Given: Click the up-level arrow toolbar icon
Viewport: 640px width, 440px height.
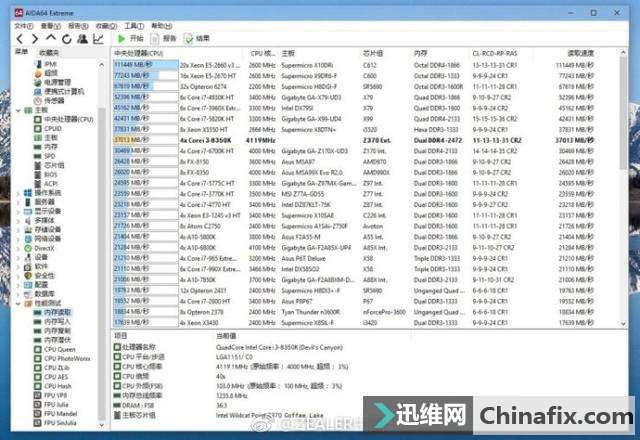Looking at the screenshot, I should click(51, 38).
